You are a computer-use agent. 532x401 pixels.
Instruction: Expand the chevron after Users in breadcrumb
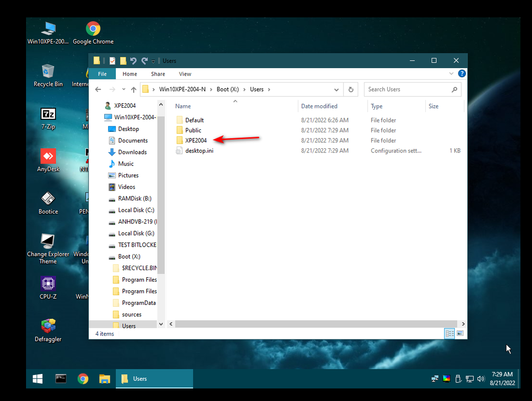pyautogui.click(x=269, y=89)
